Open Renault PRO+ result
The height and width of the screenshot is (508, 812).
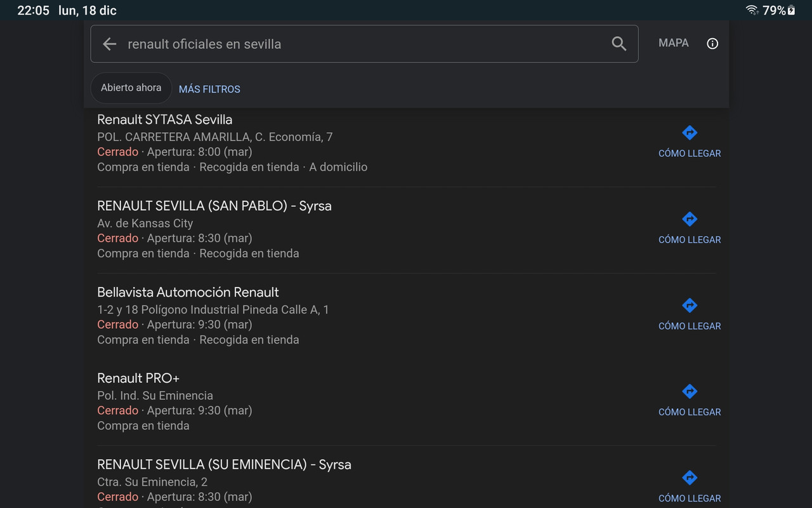[x=138, y=378]
